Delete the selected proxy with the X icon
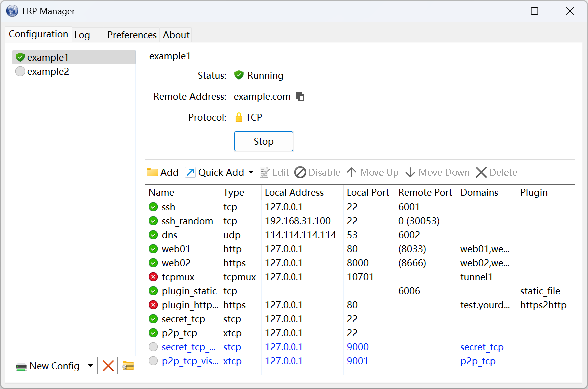The image size is (588, 389). coord(481,172)
